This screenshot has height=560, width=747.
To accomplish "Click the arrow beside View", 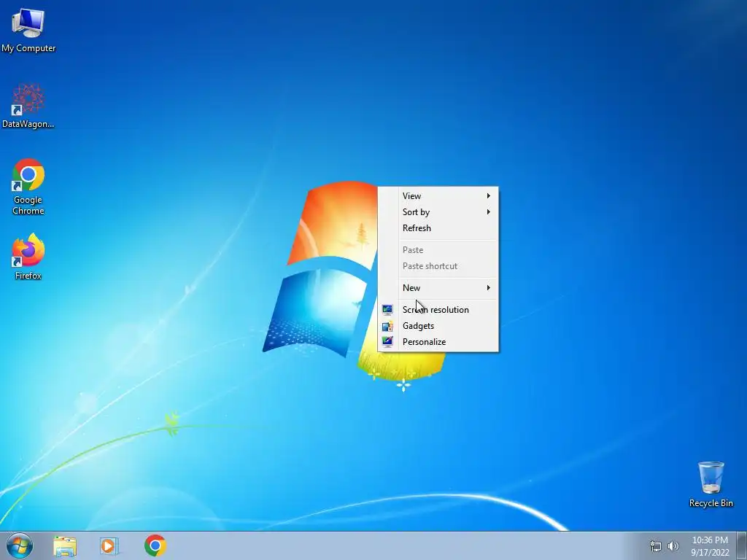I will point(488,195).
